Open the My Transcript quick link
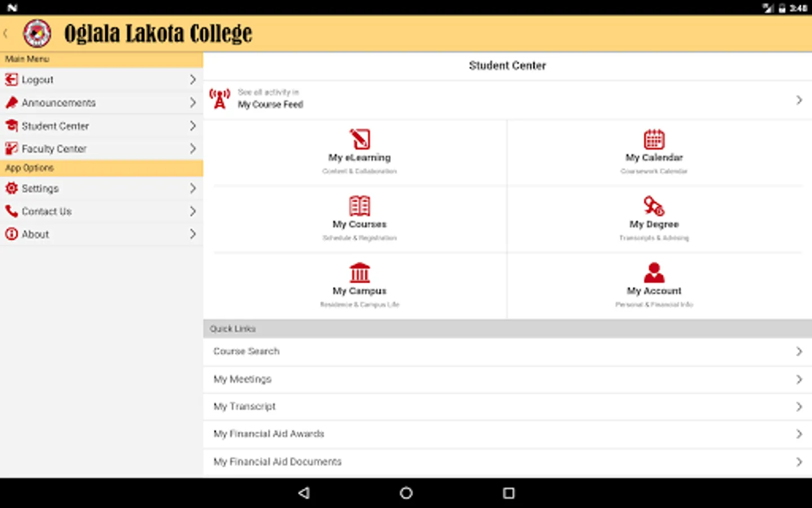 click(x=507, y=406)
